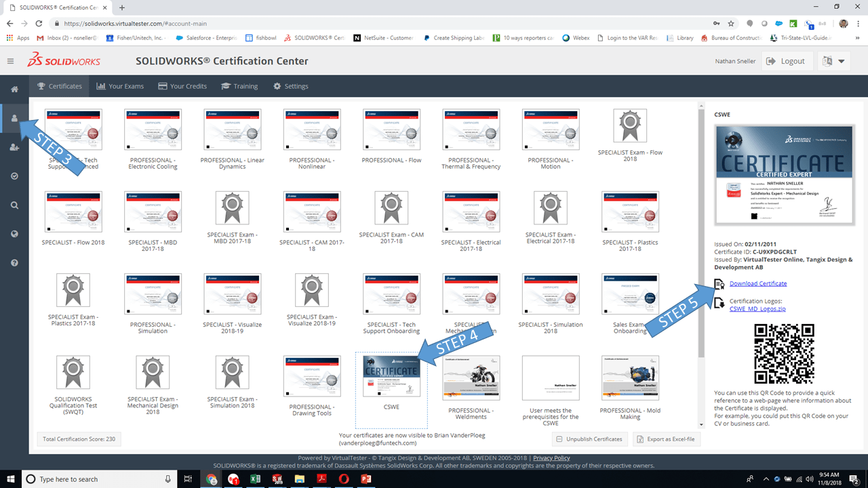Open the Apps shortcut in bookmarks bar
The width and height of the screenshot is (868, 488).
(x=18, y=38)
